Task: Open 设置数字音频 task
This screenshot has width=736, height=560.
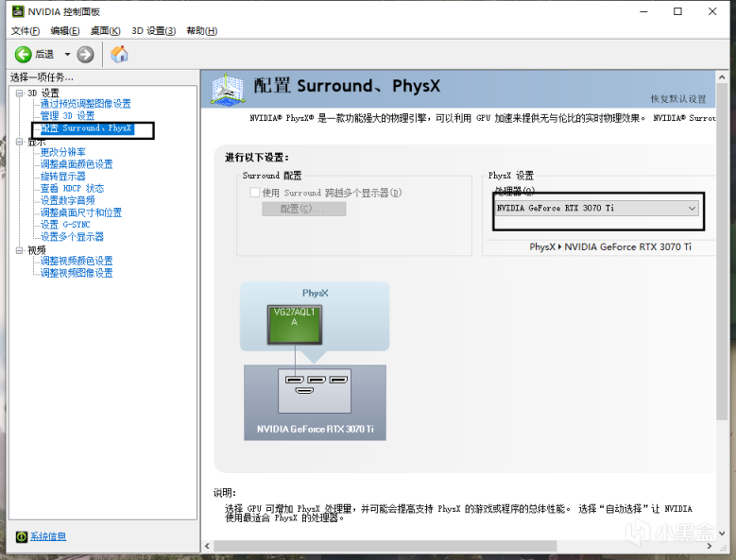Action: tap(68, 201)
